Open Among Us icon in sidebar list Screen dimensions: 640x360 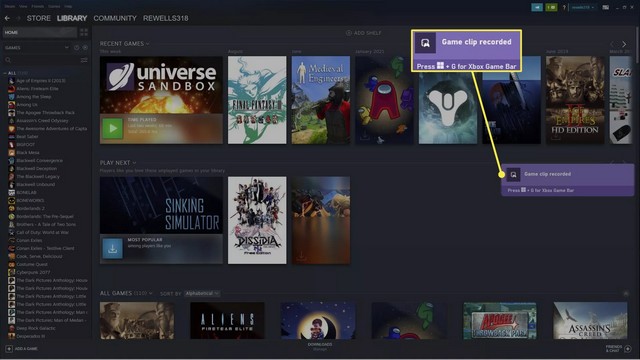pyautogui.click(x=11, y=105)
